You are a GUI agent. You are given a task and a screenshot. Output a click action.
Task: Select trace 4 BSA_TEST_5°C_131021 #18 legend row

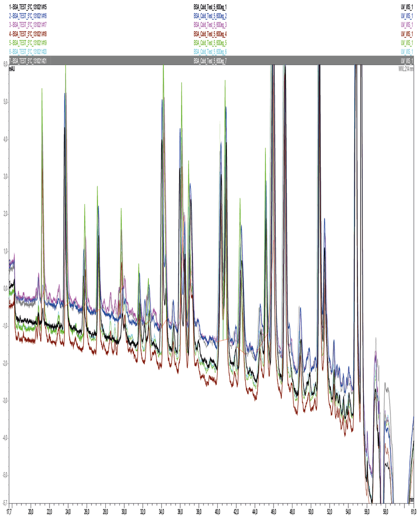pos(28,34)
